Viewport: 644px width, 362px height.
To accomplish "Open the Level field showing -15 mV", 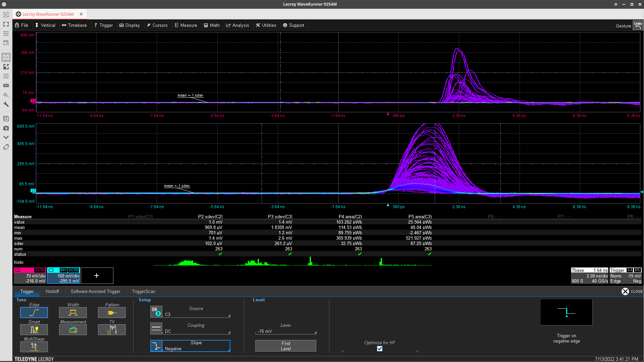I will (x=286, y=331).
